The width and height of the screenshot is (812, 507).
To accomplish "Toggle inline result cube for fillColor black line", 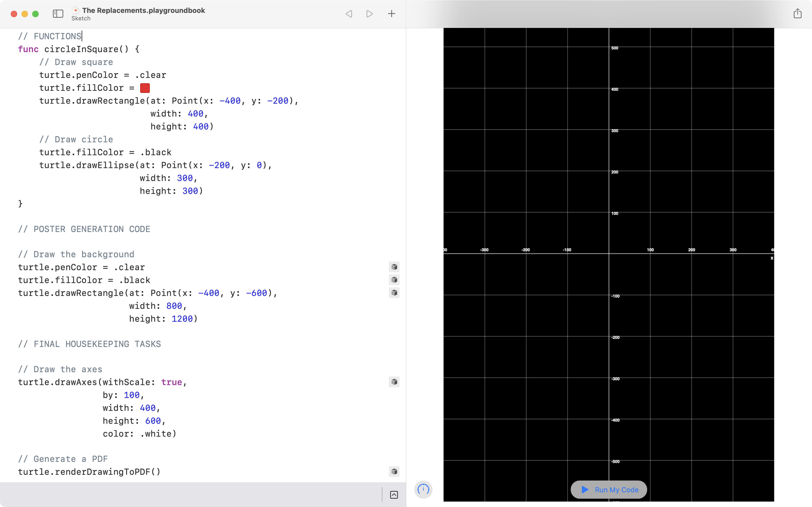I will [x=394, y=280].
